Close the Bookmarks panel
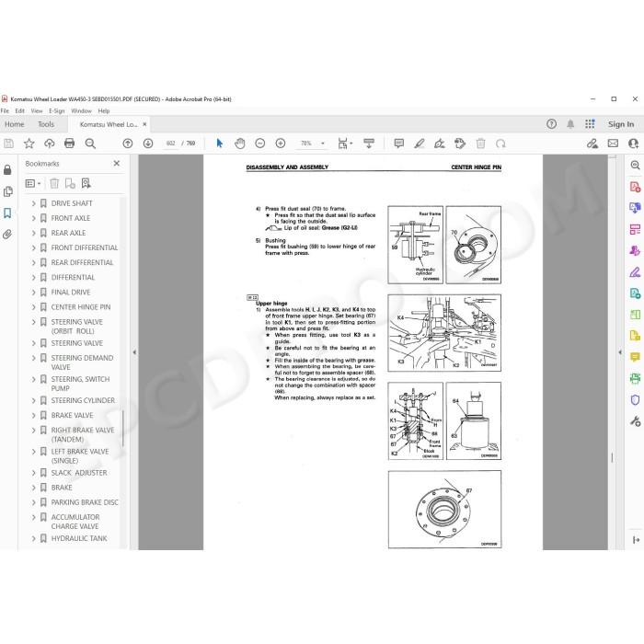This screenshot has width=644, height=644. pyautogui.click(x=117, y=164)
